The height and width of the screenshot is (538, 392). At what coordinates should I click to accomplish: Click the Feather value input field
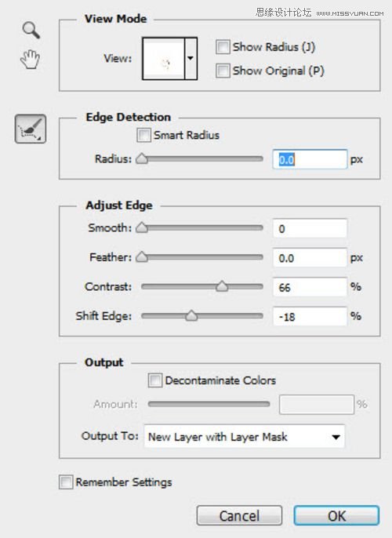pos(310,258)
